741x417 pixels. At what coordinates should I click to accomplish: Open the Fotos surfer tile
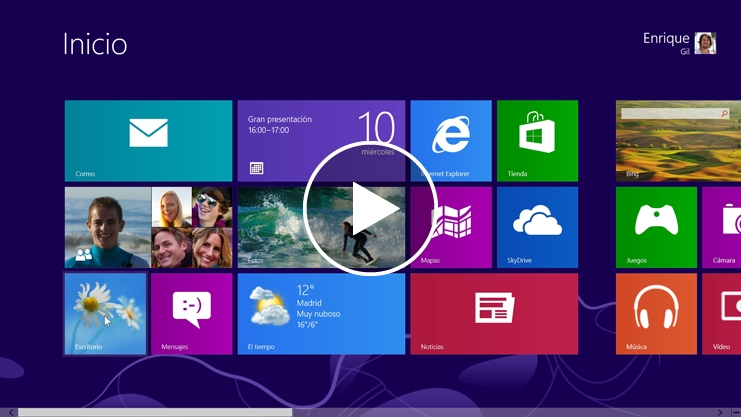pos(321,227)
